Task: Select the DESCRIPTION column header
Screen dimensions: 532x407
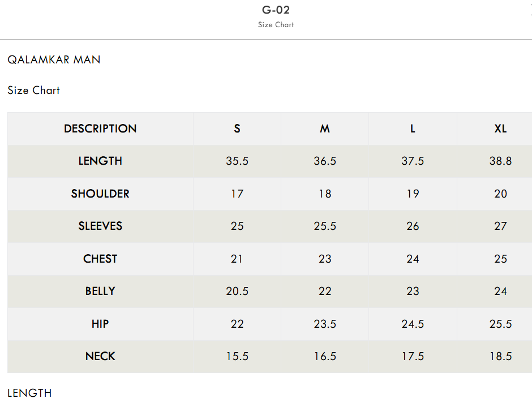Action: pos(100,128)
